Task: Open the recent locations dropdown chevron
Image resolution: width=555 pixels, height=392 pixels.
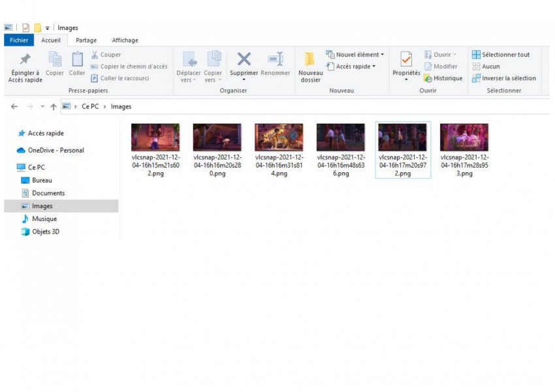Action: (x=42, y=106)
